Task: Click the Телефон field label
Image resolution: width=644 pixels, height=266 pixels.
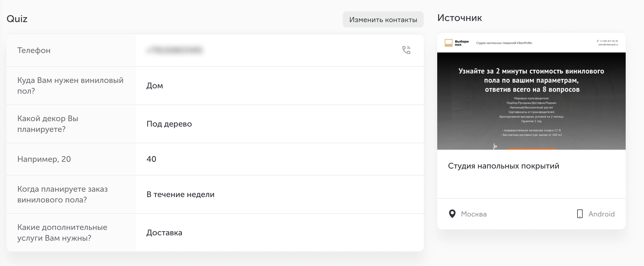Action: click(34, 50)
